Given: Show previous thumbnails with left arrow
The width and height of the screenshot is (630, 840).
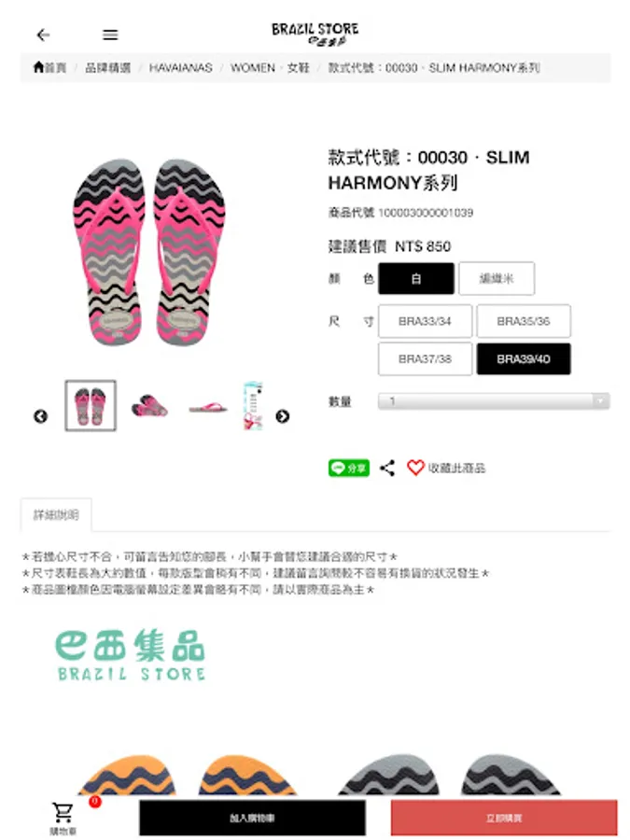Looking at the screenshot, I should point(41,416).
